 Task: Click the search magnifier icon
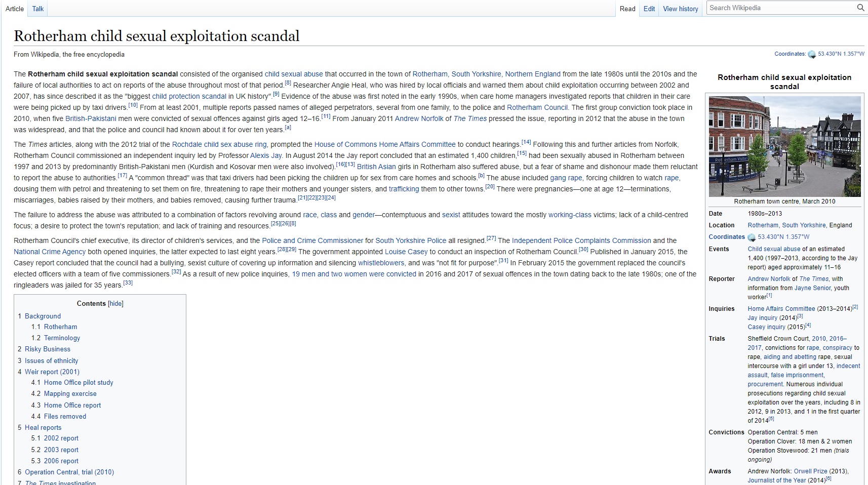[x=860, y=8]
